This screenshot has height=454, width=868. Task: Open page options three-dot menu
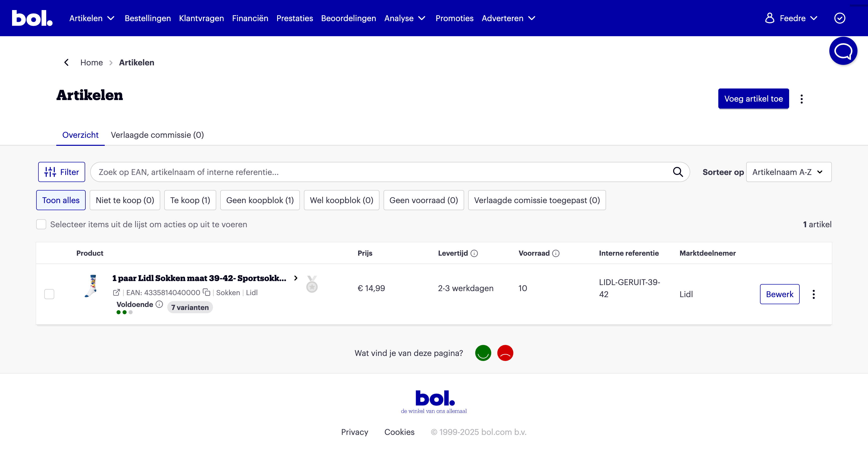coord(802,99)
